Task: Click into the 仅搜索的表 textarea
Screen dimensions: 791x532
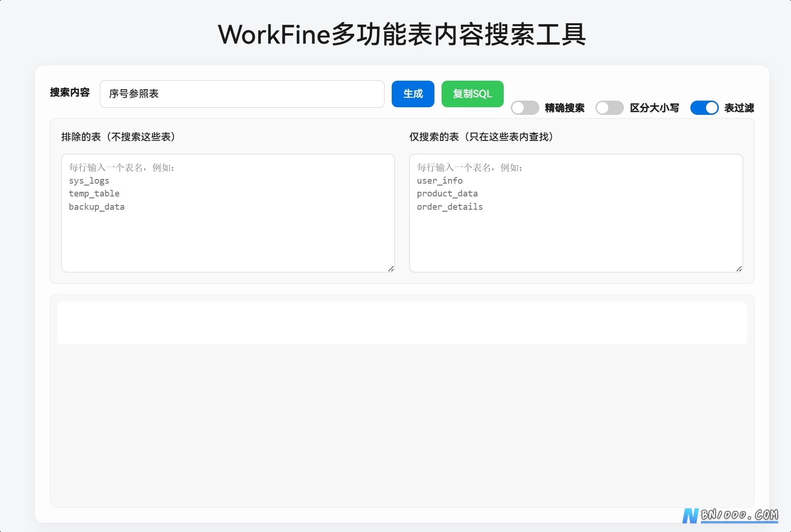Action: pos(576,213)
